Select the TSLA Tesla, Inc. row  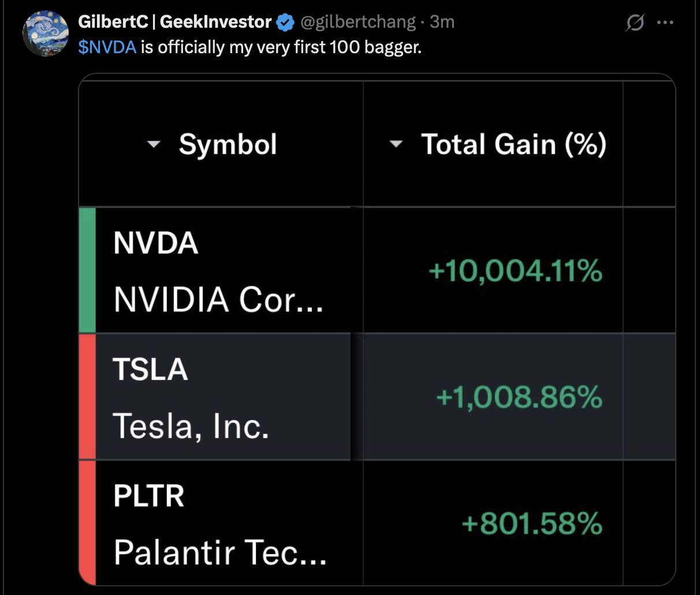(377, 397)
